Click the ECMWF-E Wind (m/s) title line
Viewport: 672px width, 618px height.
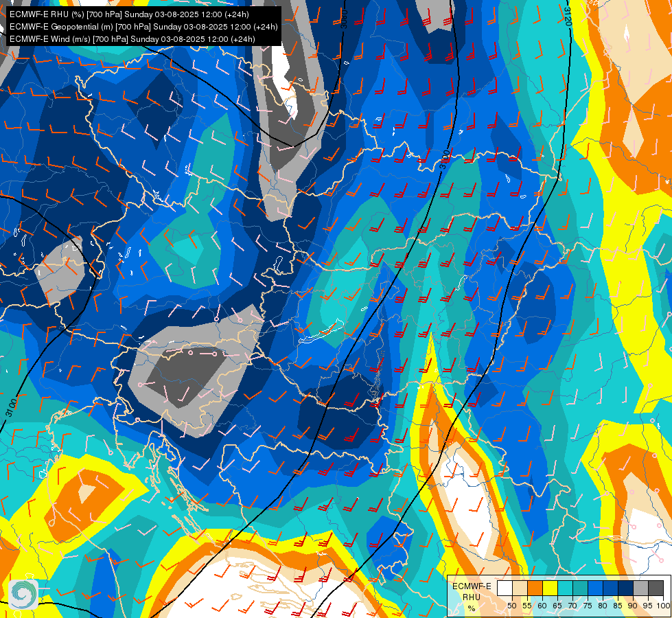[x=132, y=39]
